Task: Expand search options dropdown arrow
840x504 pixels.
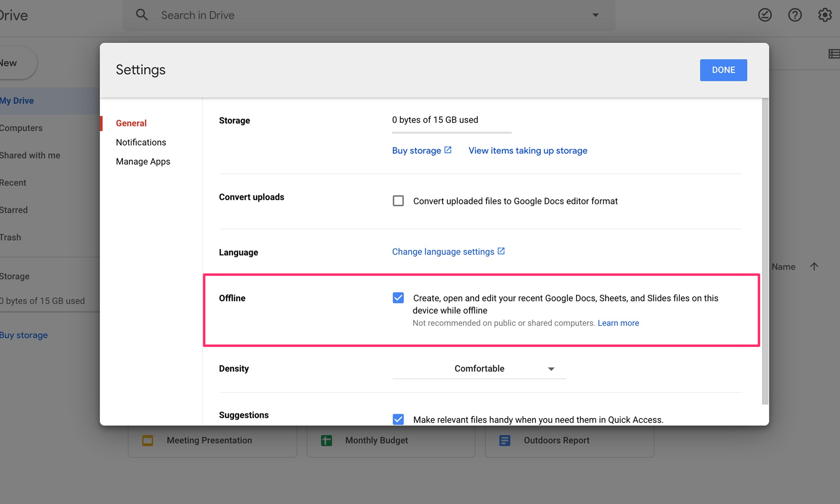Action: pyautogui.click(x=595, y=15)
